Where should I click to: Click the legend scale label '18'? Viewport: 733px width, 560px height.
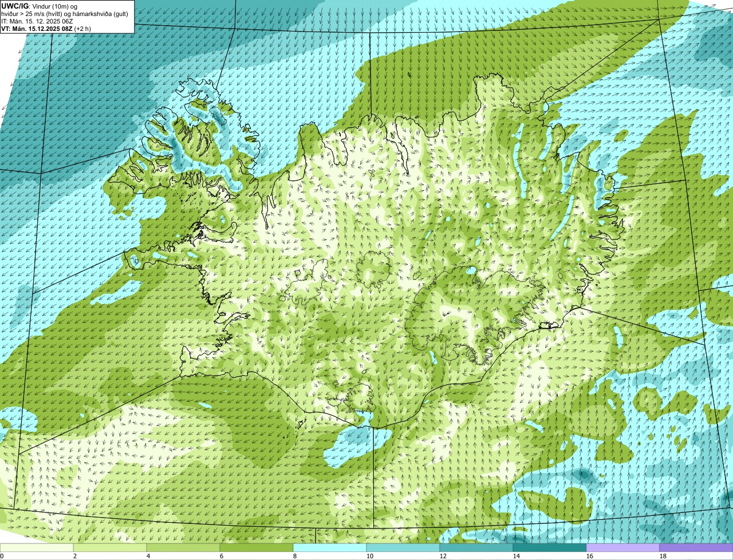point(663,556)
